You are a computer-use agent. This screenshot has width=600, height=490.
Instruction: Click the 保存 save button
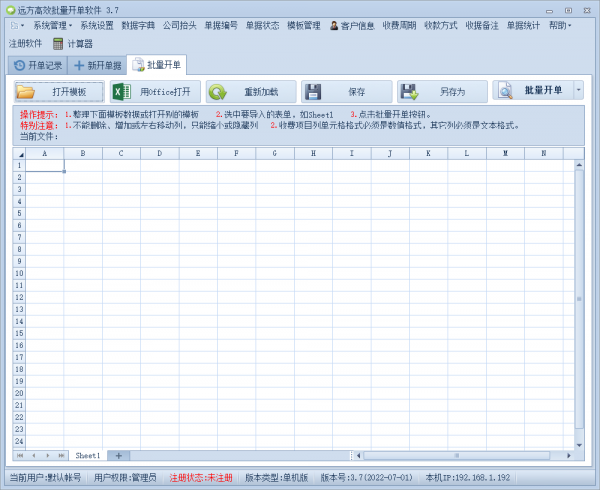347,92
